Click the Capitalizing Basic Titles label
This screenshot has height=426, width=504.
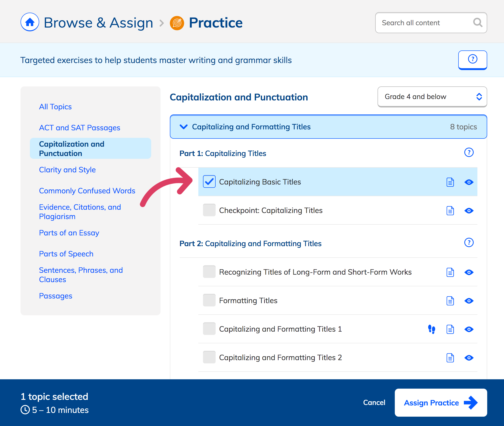(x=260, y=182)
